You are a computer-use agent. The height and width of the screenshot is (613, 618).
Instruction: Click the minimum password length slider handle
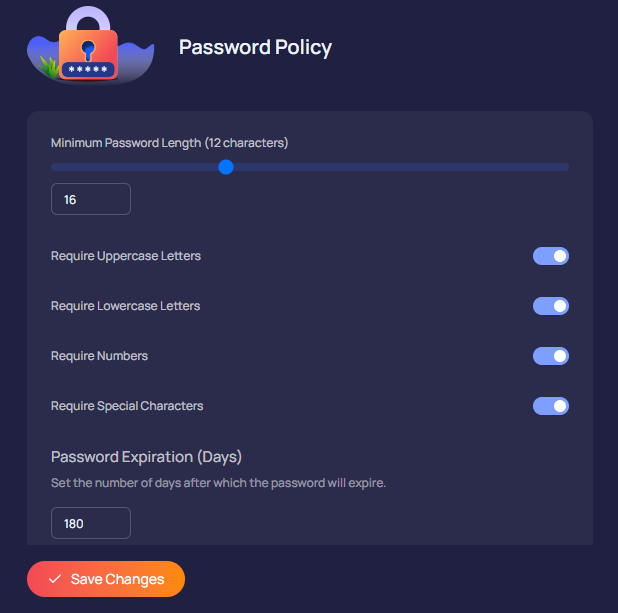click(x=226, y=167)
